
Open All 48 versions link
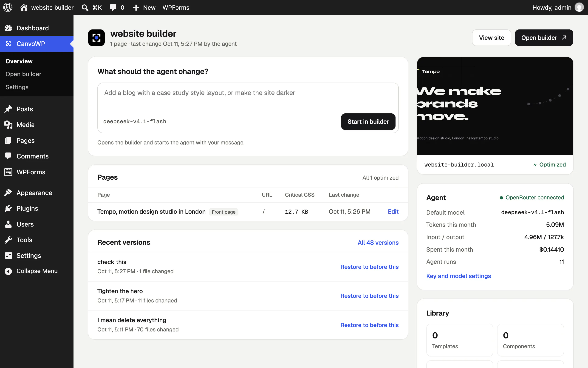click(378, 243)
